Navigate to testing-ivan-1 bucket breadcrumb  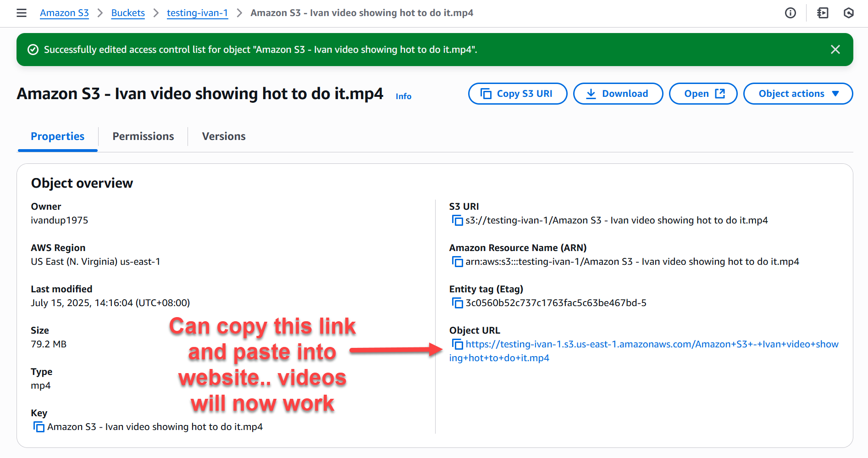(x=197, y=13)
